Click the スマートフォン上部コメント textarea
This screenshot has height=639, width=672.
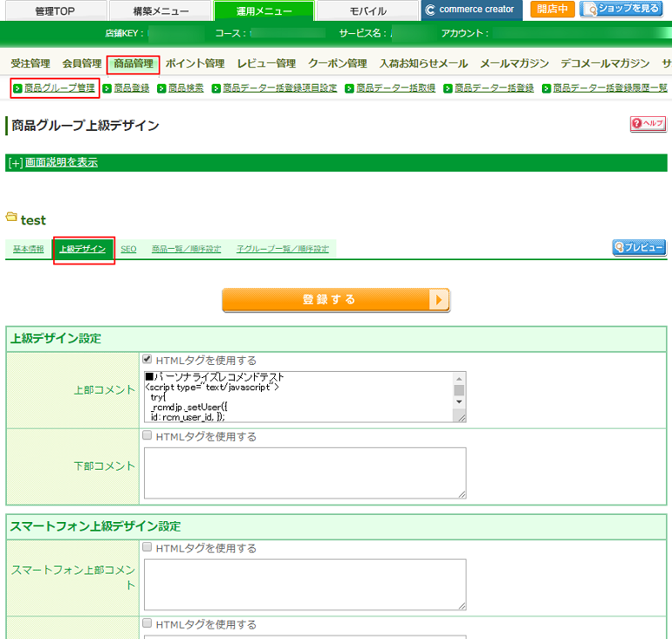point(305,585)
